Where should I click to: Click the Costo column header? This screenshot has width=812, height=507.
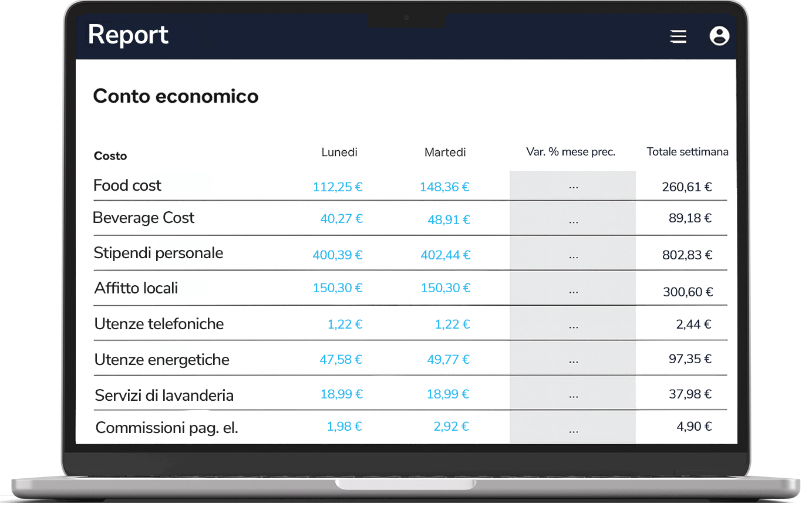pos(109,156)
